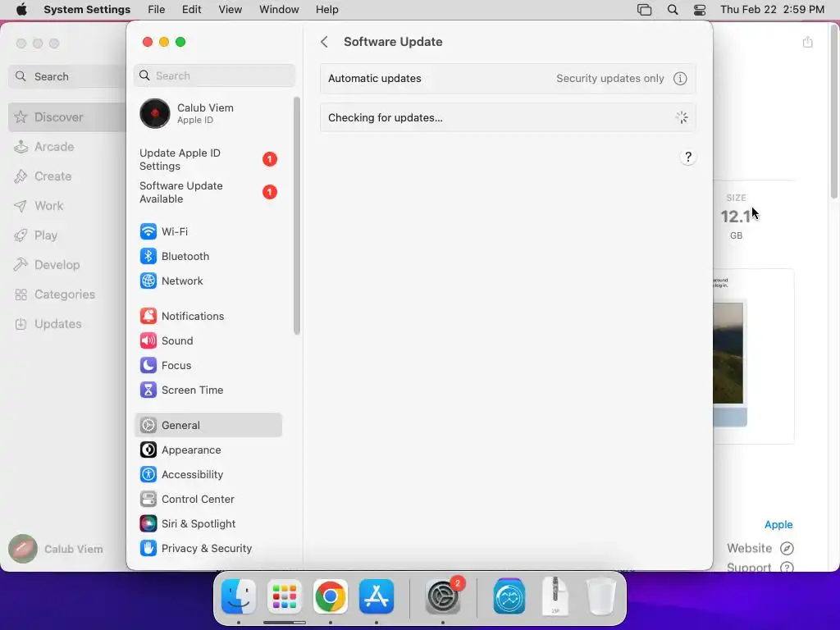
Task: Open the blue network utility Dock icon
Action: coord(509,596)
